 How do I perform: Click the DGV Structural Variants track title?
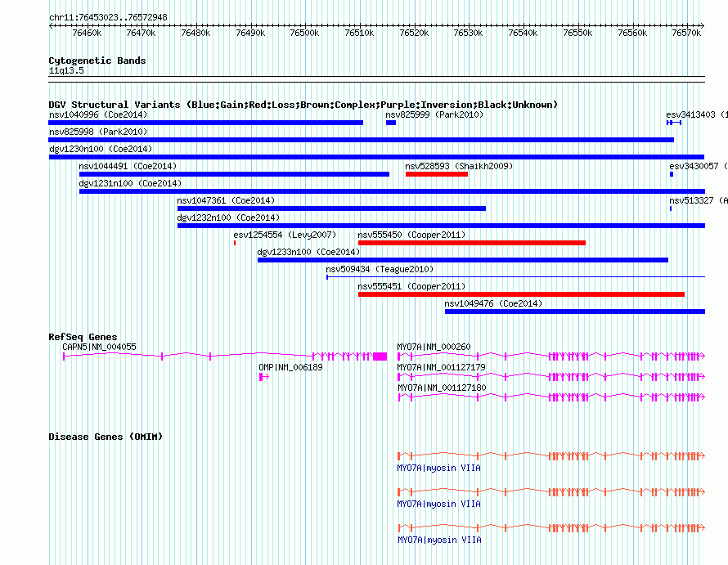click(303, 105)
